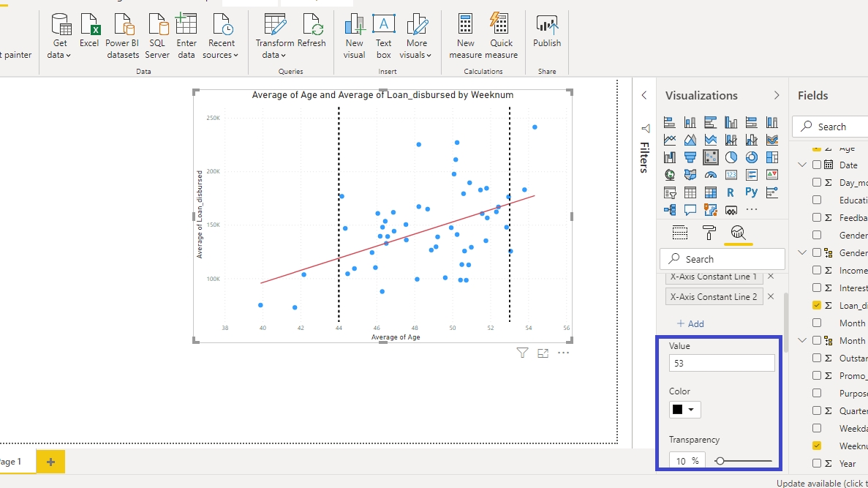Select the pie chart visualization

tap(731, 157)
